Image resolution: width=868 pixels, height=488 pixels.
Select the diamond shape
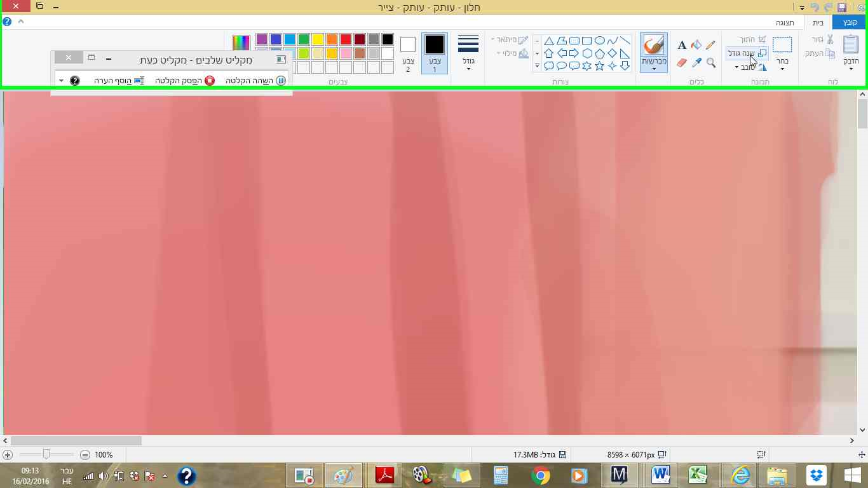[x=612, y=53]
